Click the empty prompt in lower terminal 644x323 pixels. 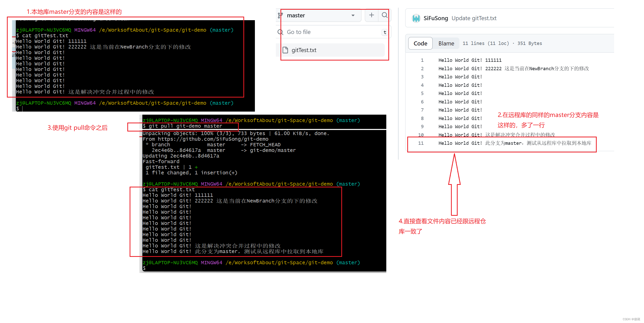[144, 268]
